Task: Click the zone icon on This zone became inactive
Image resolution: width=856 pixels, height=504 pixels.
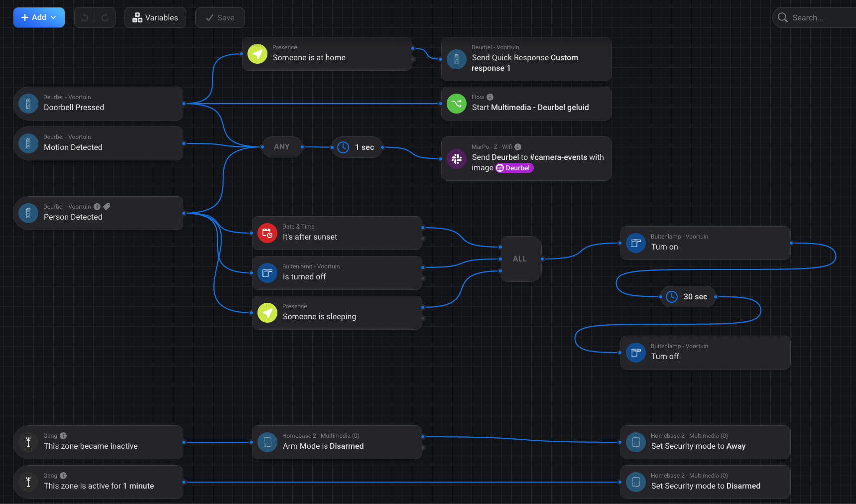Action: 28,442
